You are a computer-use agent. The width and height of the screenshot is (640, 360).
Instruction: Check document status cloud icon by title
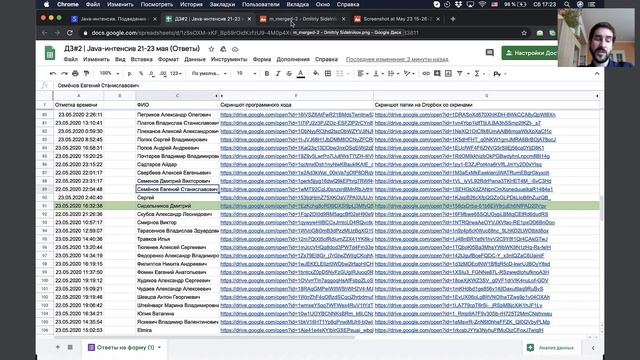pos(235,49)
